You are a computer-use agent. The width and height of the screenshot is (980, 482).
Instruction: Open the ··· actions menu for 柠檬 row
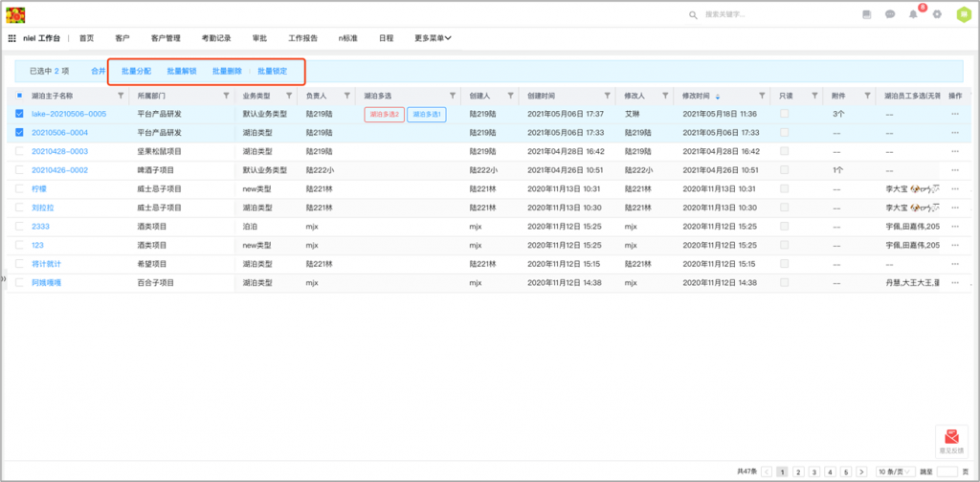(954, 189)
